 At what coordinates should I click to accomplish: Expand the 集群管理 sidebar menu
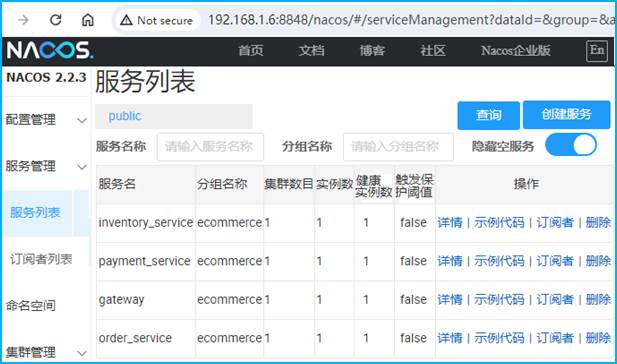click(46, 352)
